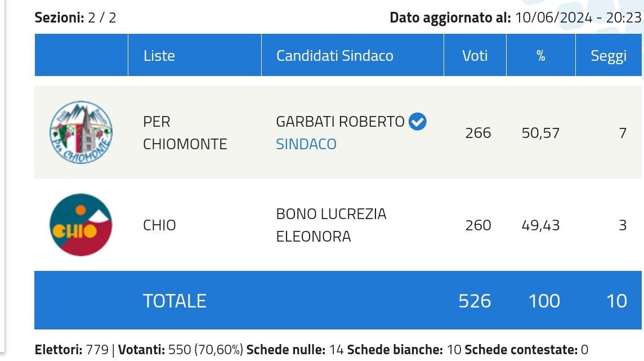The height and width of the screenshot is (361, 644).
Task: Click the TOTALE row label
Action: (175, 301)
